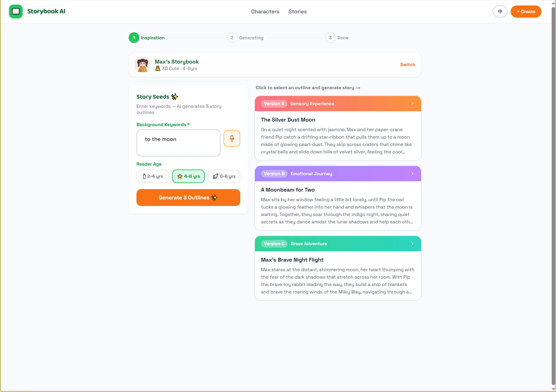
Task: Open Version C Brave Adventure chevron
Action: (x=412, y=244)
